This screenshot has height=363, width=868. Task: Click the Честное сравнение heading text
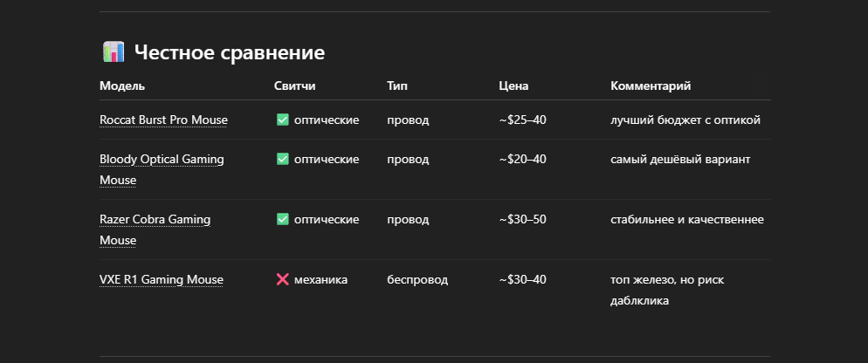229,52
